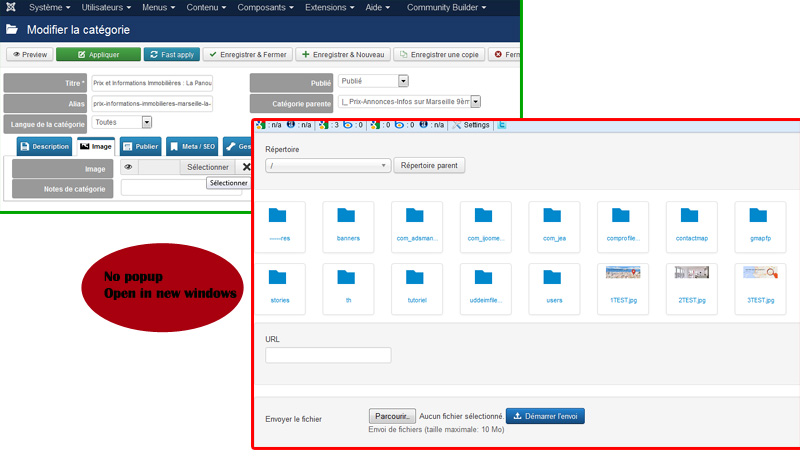The image size is (800, 462).
Task: Click the Twitter icon in the SEO toolbar
Action: (502, 125)
